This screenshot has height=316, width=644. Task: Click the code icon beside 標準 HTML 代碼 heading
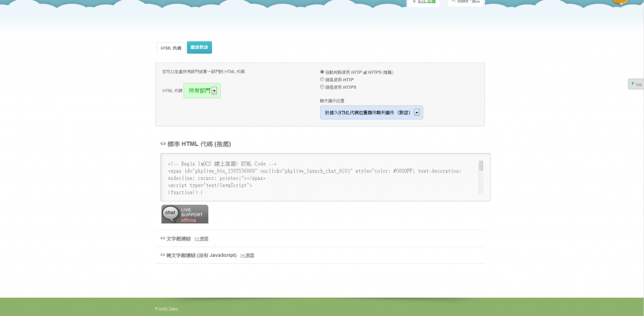pyautogui.click(x=163, y=144)
